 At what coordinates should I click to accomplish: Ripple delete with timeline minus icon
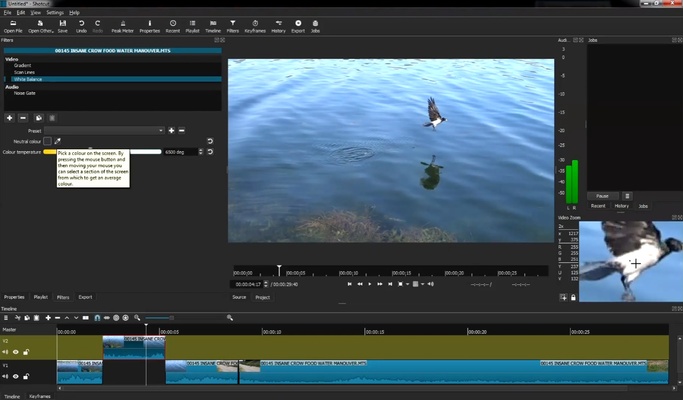[57, 318]
